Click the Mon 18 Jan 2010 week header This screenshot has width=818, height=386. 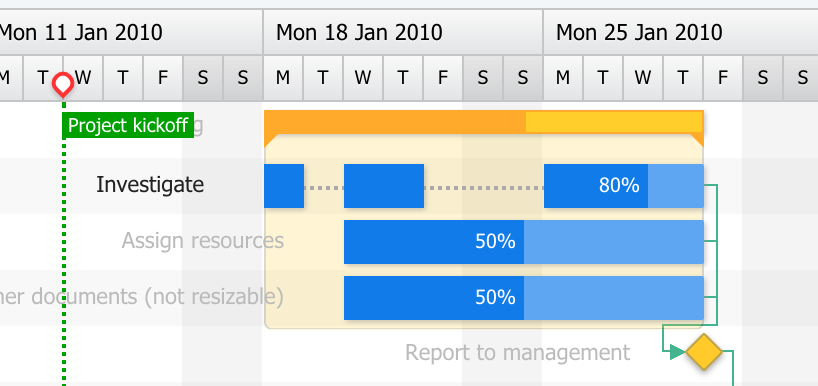pyautogui.click(x=403, y=32)
